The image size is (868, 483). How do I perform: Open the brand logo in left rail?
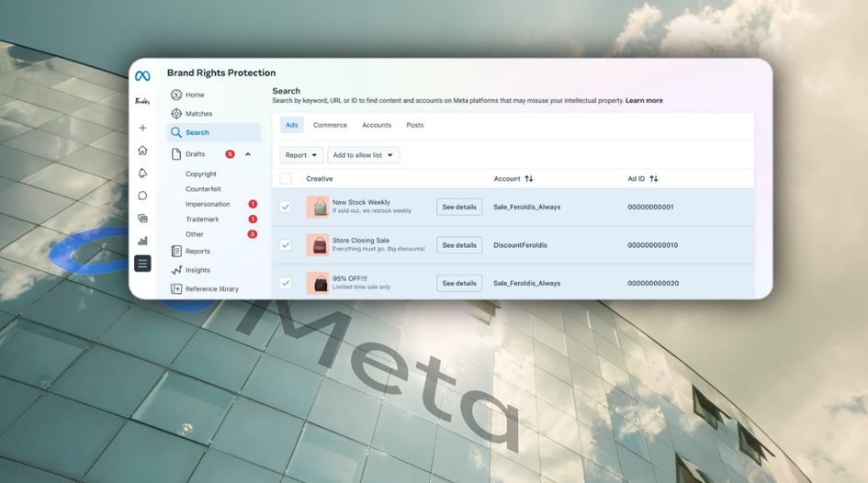142,101
